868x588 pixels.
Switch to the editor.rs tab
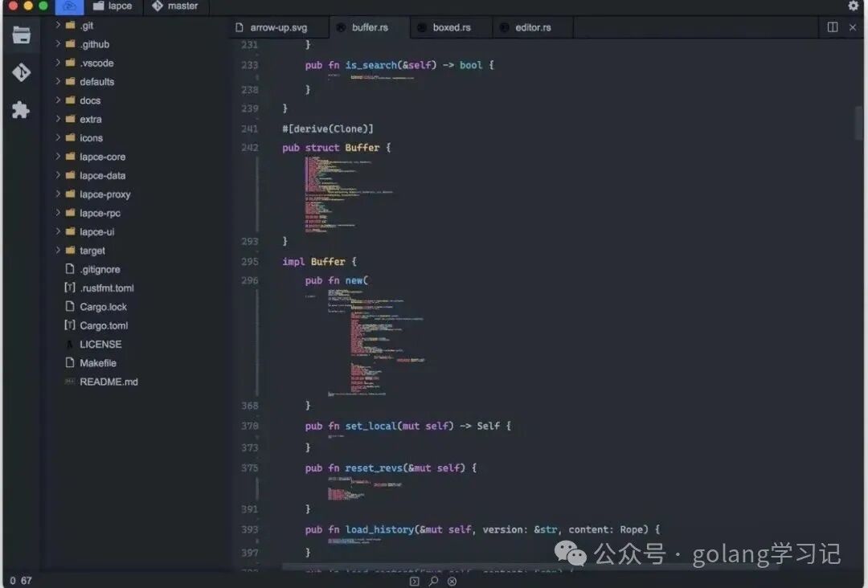pyautogui.click(x=533, y=27)
